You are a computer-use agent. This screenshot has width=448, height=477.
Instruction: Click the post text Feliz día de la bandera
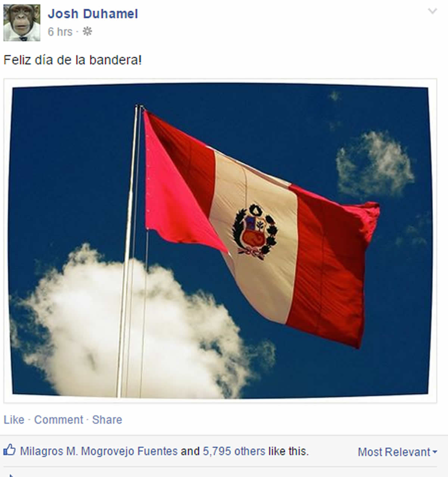tap(72, 60)
